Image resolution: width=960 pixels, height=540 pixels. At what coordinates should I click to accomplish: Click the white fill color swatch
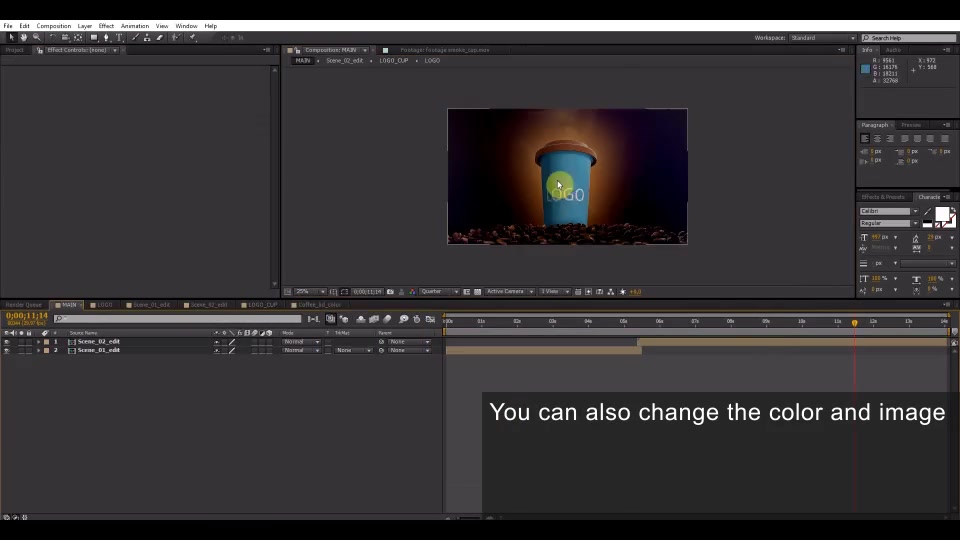942,214
